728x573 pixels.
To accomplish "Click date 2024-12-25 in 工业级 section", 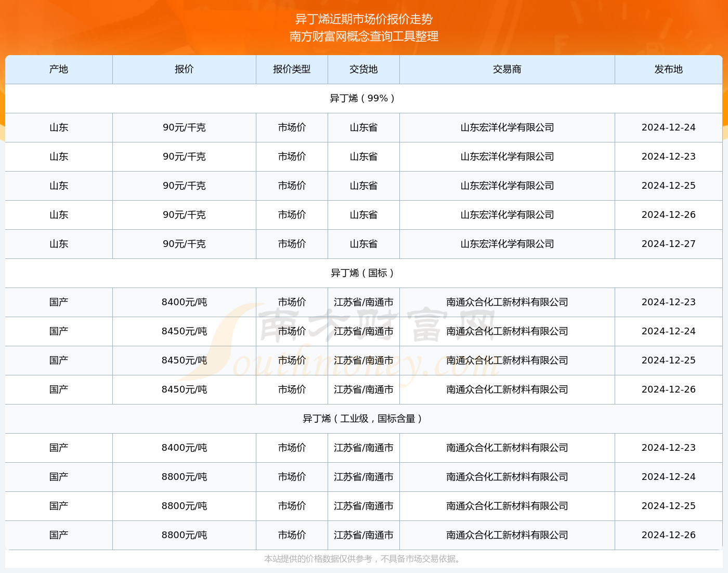I will click(669, 506).
